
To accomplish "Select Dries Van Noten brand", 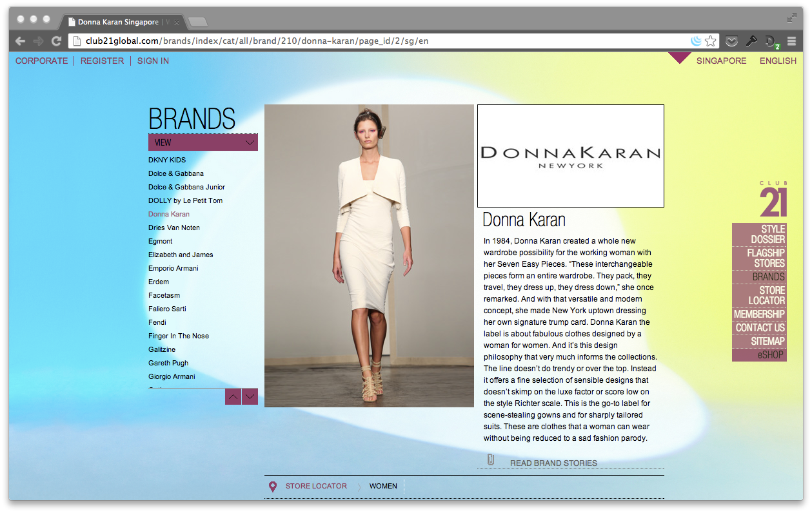I will pos(174,227).
